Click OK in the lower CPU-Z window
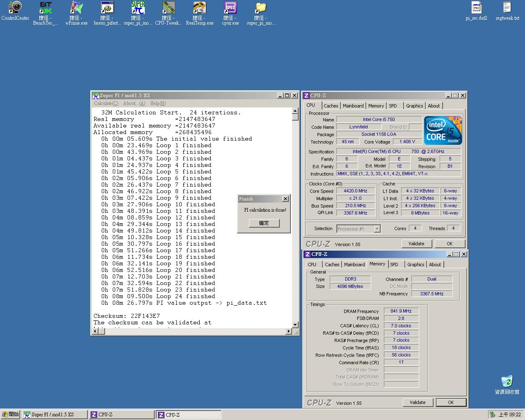This screenshot has width=525, height=420. [x=451, y=402]
